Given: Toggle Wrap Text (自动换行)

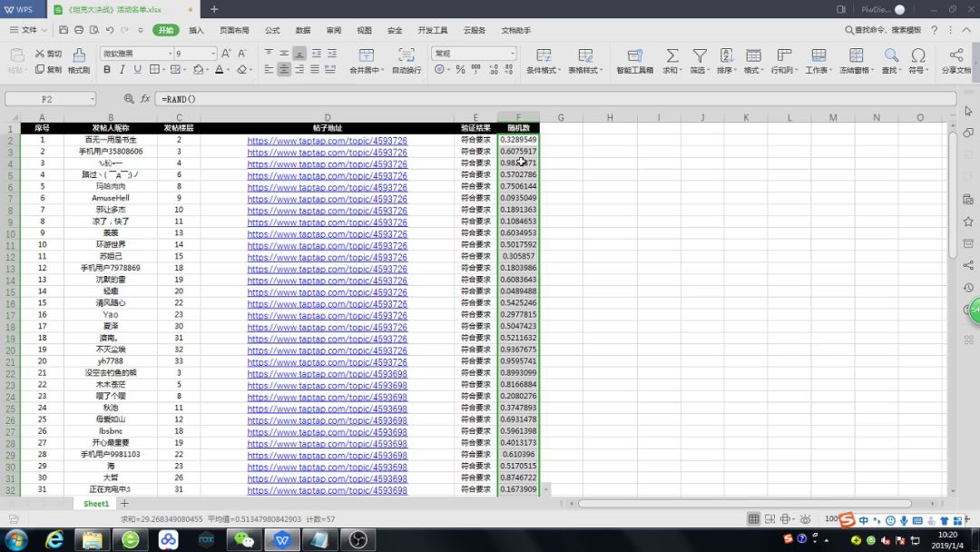Looking at the screenshot, I should 406,56.
